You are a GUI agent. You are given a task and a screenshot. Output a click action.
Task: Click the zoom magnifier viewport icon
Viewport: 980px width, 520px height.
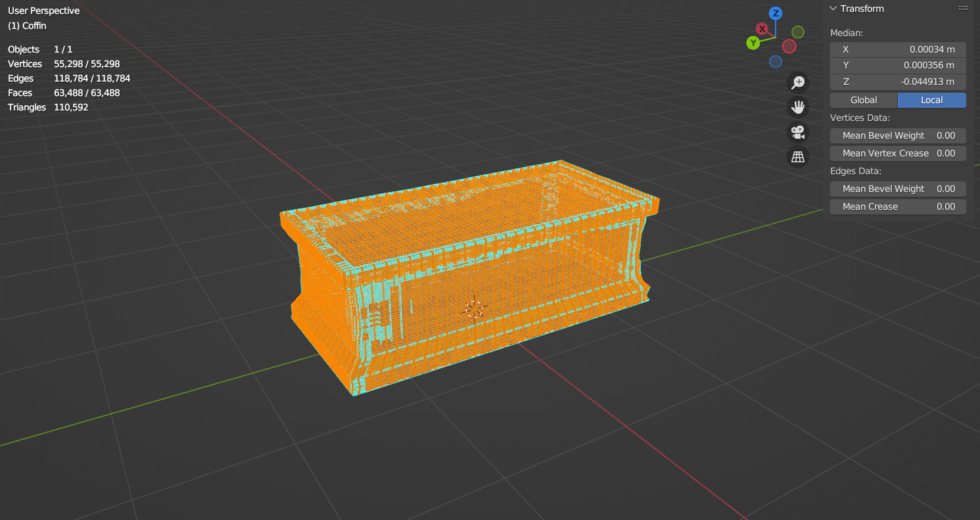798,82
